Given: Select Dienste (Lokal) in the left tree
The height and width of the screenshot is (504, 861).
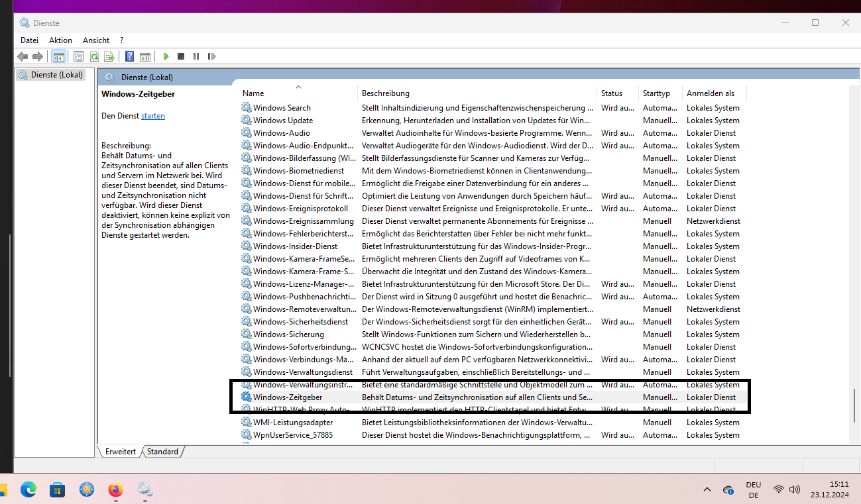Looking at the screenshot, I should tap(50, 75).
